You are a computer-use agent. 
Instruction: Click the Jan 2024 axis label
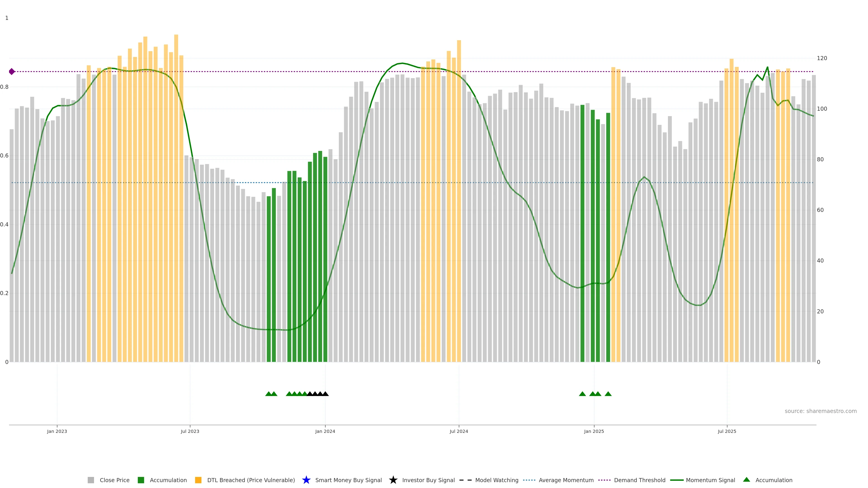pos(325,431)
